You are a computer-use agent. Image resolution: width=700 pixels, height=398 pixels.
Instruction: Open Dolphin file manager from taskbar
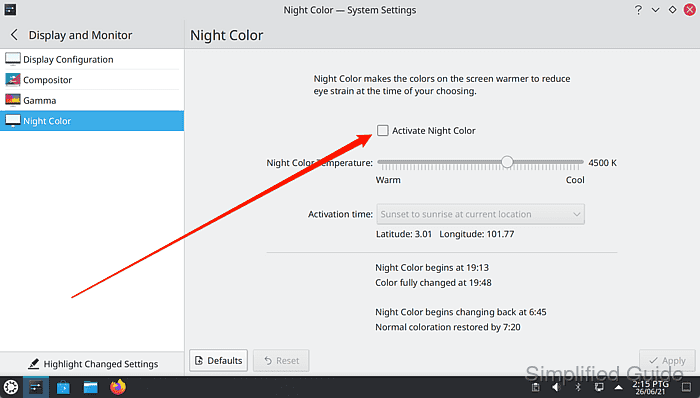pos(91,387)
